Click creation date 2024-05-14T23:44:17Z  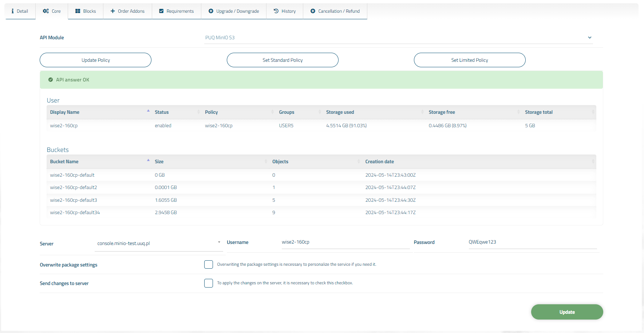tap(390, 212)
